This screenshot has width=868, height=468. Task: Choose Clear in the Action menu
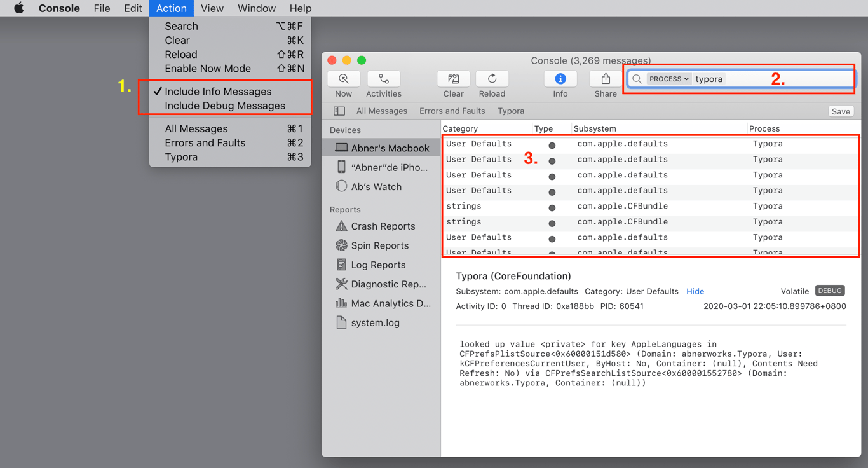click(230, 40)
